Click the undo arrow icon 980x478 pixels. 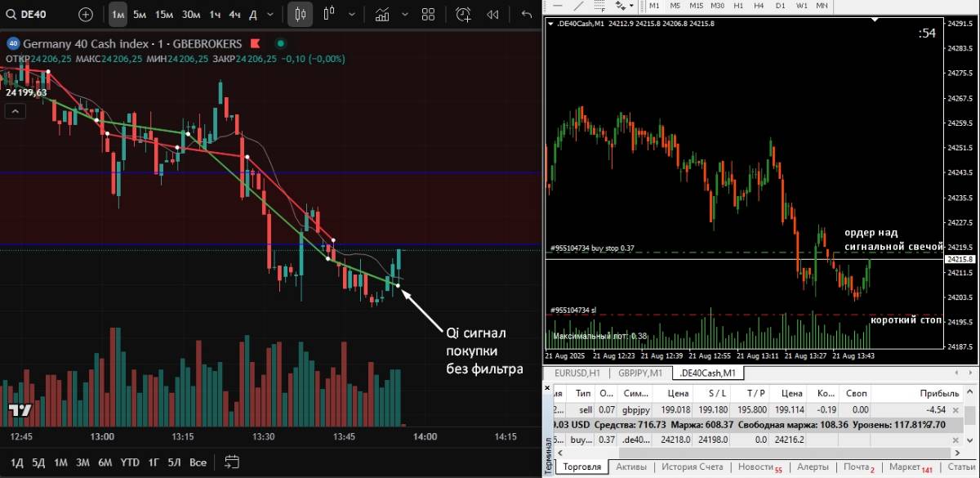coord(526,14)
